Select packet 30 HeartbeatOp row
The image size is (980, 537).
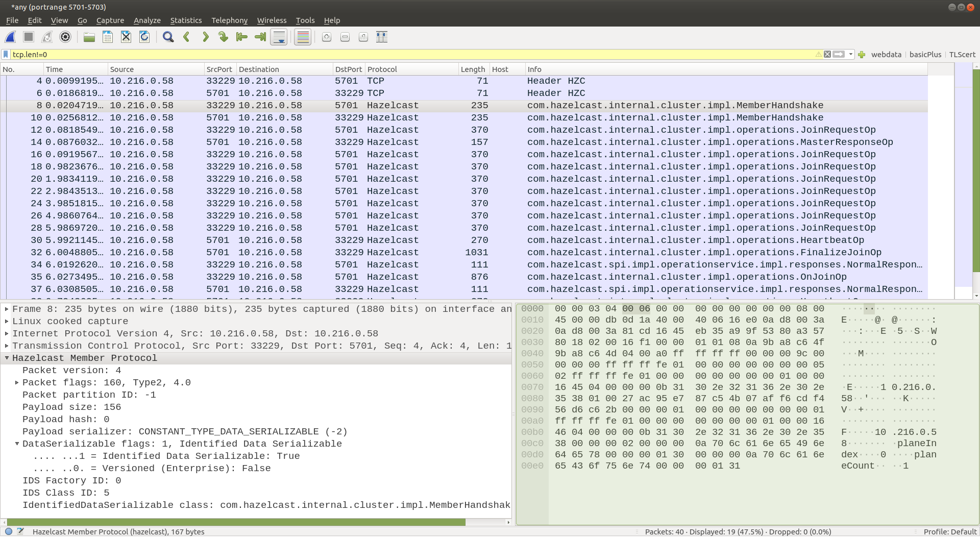[x=464, y=240]
